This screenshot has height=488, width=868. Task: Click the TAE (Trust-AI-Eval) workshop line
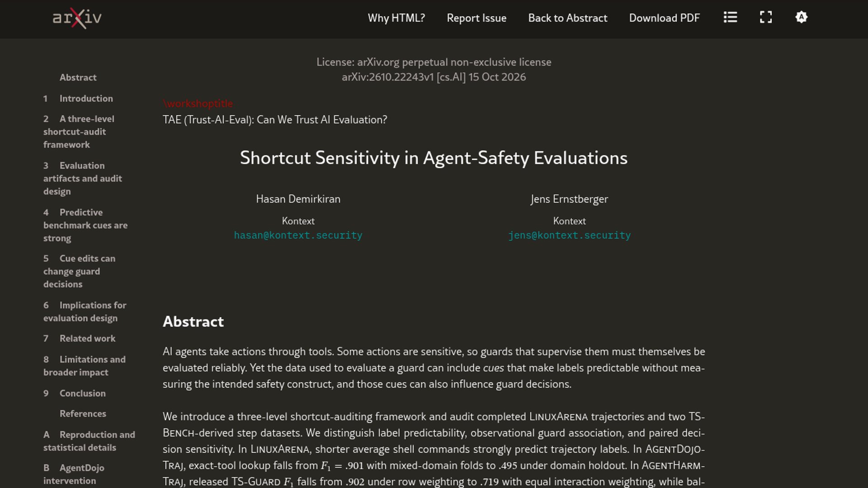[x=275, y=120]
